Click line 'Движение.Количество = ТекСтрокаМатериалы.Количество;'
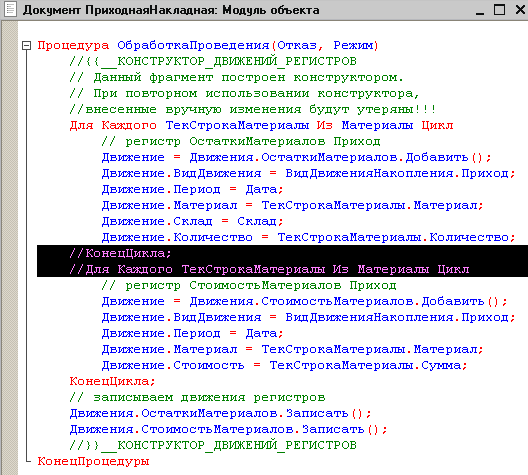Viewport: 528px width, 475px height. click(x=308, y=237)
